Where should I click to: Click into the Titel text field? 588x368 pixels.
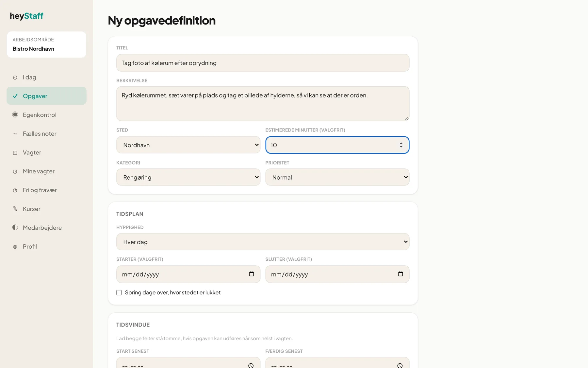point(263,63)
